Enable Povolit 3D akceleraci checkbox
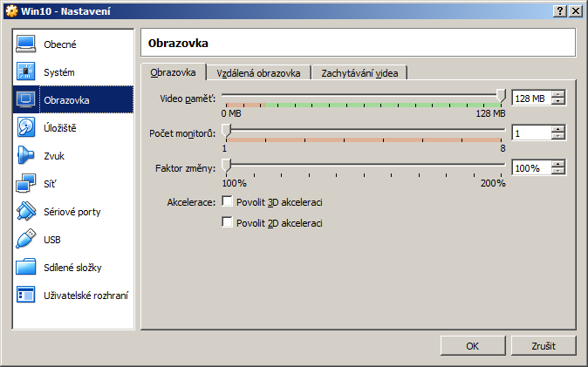The width and height of the screenshot is (588, 367). click(228, 202)
